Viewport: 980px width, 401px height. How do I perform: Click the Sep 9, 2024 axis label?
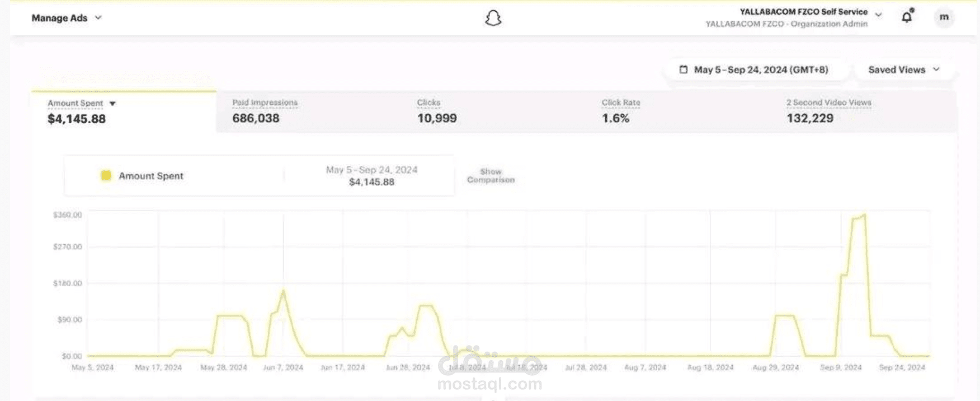[x=841, y=367]
